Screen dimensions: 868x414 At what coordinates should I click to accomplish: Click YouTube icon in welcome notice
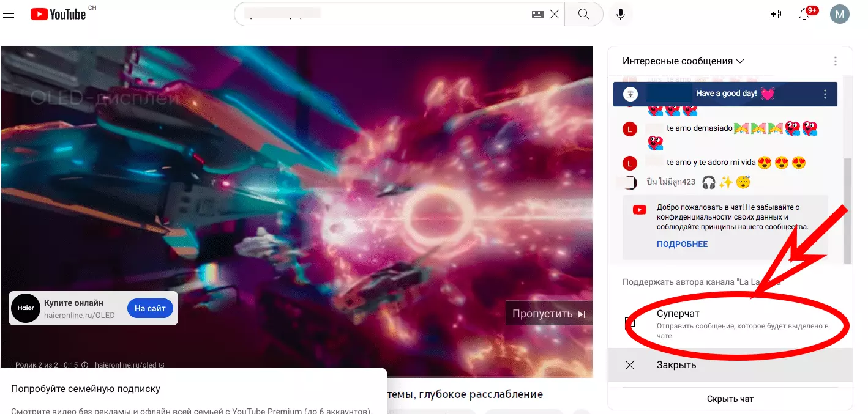tap(639, 210)
